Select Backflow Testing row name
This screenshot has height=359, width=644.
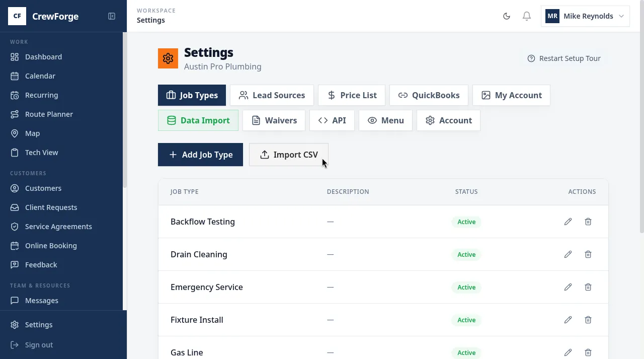[x=203, y=222]
